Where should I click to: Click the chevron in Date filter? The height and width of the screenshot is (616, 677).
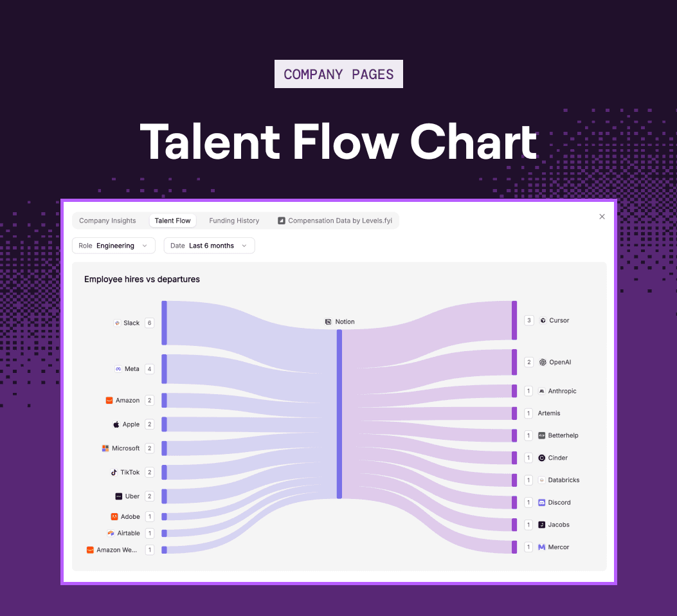244,246
